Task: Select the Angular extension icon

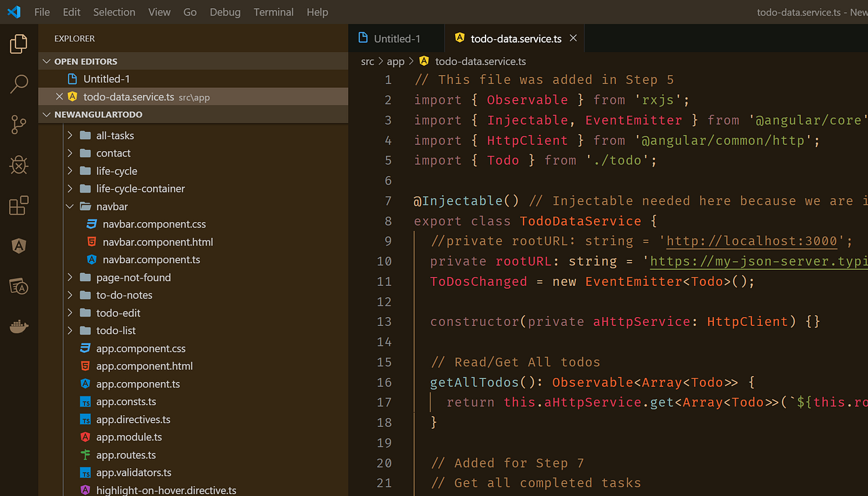Action: (18, 245)
